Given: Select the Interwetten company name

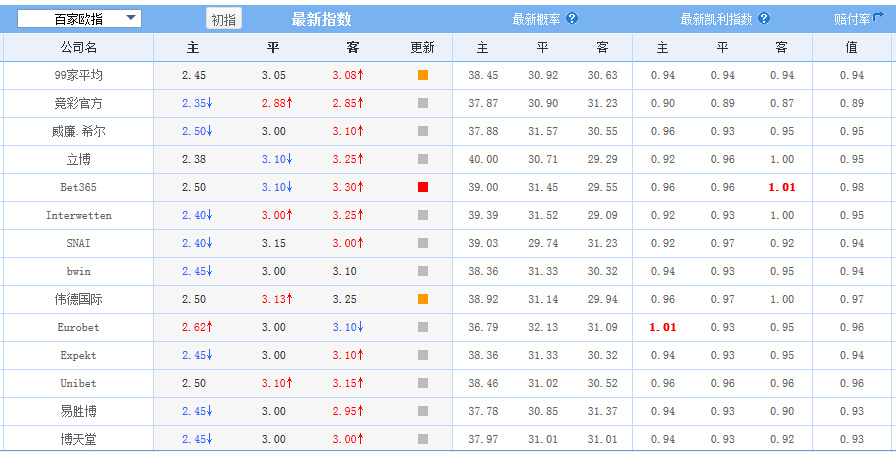Looking at the screenshot, I should 79,215.
